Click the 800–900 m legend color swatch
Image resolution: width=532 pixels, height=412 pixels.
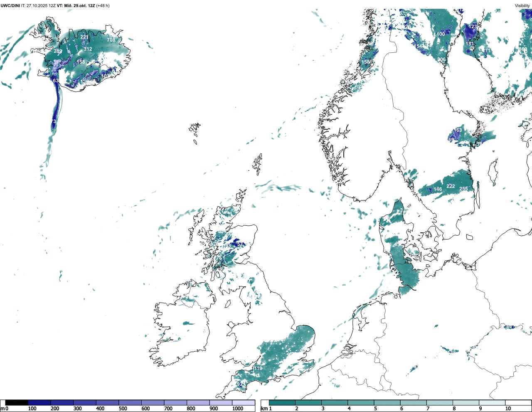click(198, 402)
